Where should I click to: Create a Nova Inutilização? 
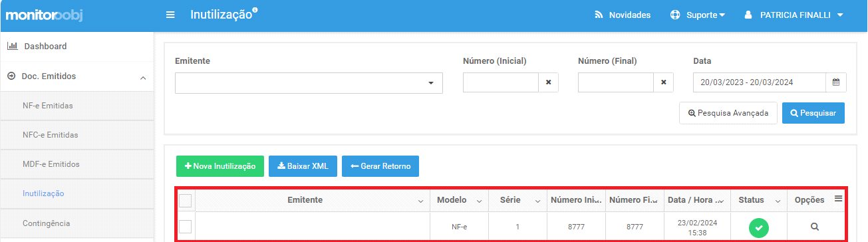[x=220, y=166]
